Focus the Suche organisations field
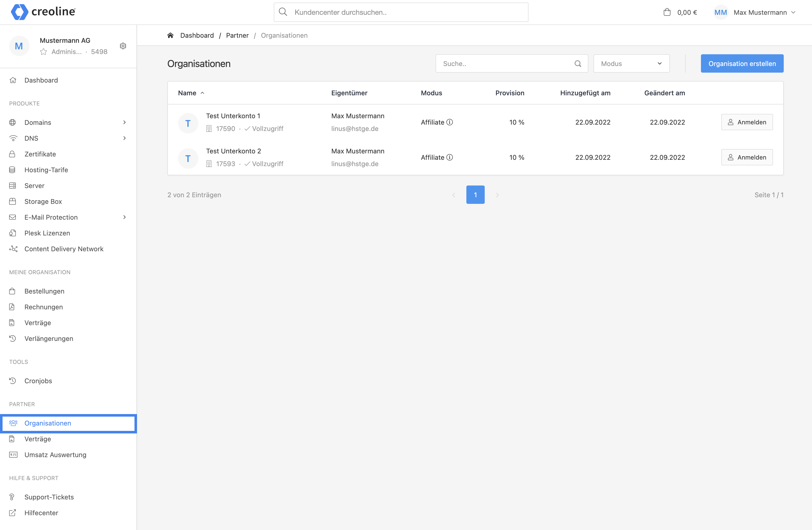The height and width of the screenshot is (530, 812). pyautogui.click(x=511, y=63)
